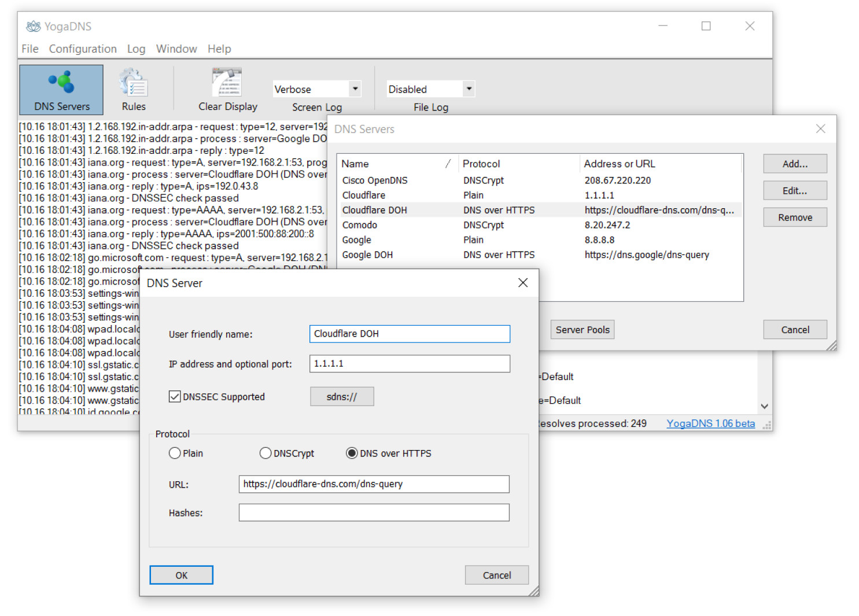
Task: Click the Remove button
Action: [x=795, y=217]
